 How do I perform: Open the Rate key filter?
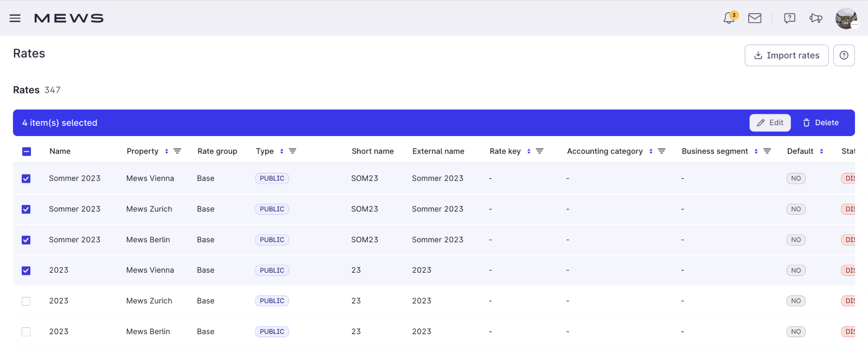540,151
